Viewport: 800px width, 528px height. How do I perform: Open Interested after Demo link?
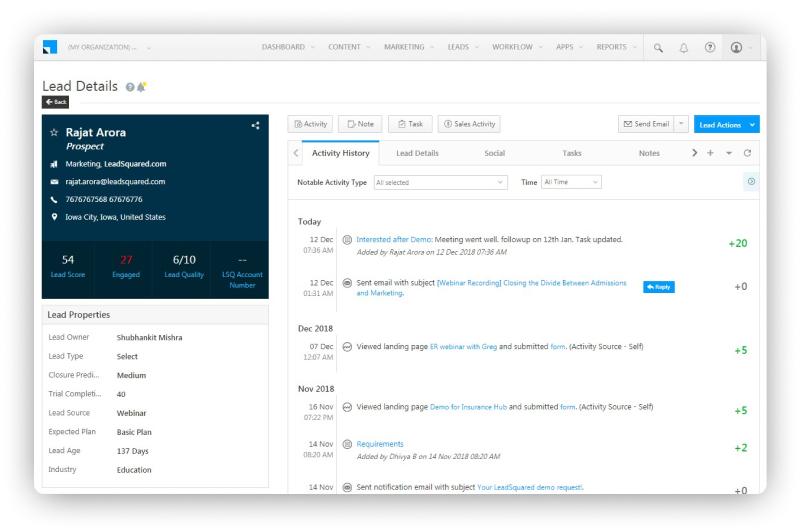(393, 239)
